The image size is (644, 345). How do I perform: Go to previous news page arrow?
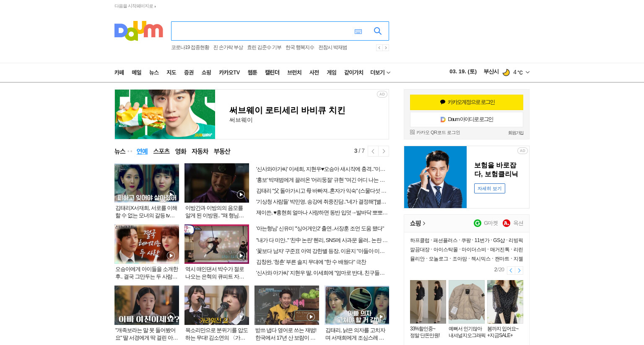373,151
